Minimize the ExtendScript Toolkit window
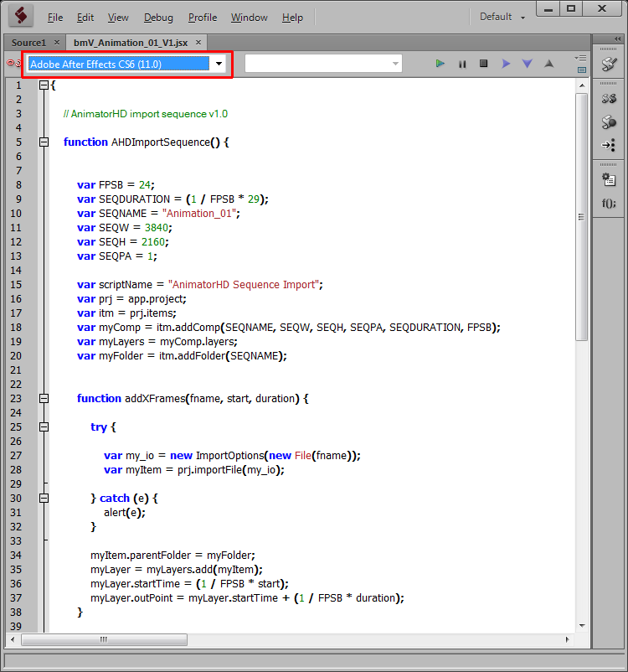The width and height of the screenshot is (628, 672). [x=549, y=8]
